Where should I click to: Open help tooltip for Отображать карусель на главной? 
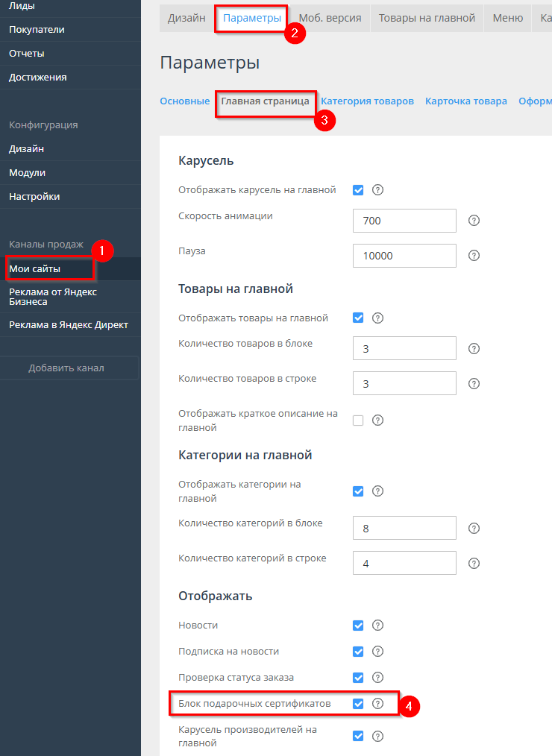coord(377,190)
